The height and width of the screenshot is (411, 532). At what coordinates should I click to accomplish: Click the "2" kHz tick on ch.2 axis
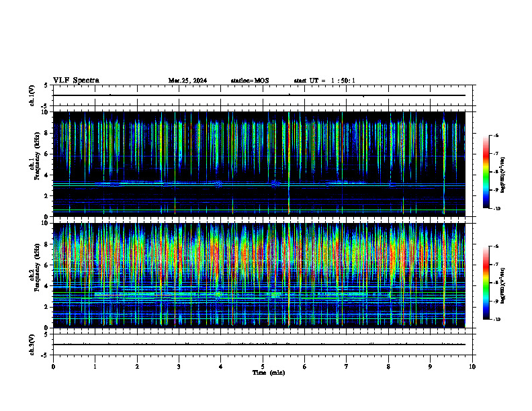[47, 307]
